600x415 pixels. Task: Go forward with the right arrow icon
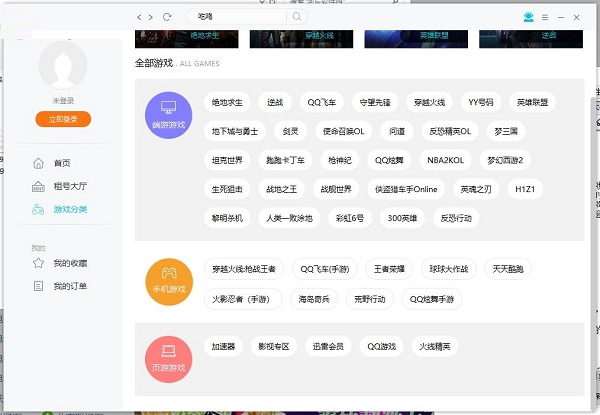pyautogui.click(x=151, y=17)
